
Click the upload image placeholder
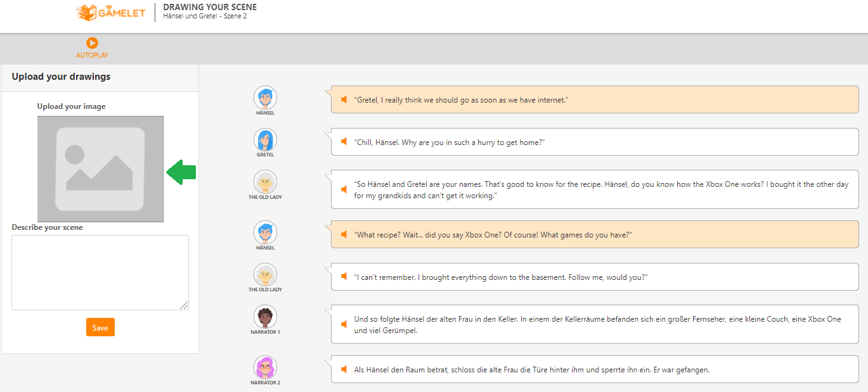(100, 169)
